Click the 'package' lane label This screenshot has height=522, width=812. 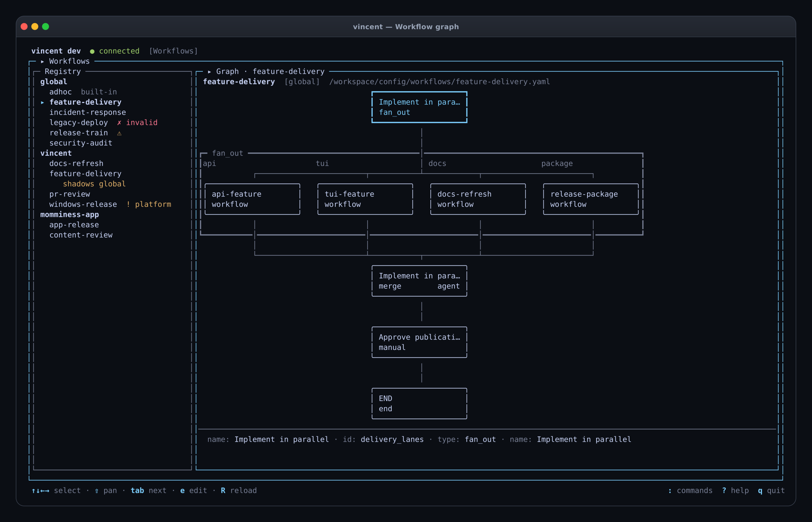pyautogui.click(x=557, y=163)
